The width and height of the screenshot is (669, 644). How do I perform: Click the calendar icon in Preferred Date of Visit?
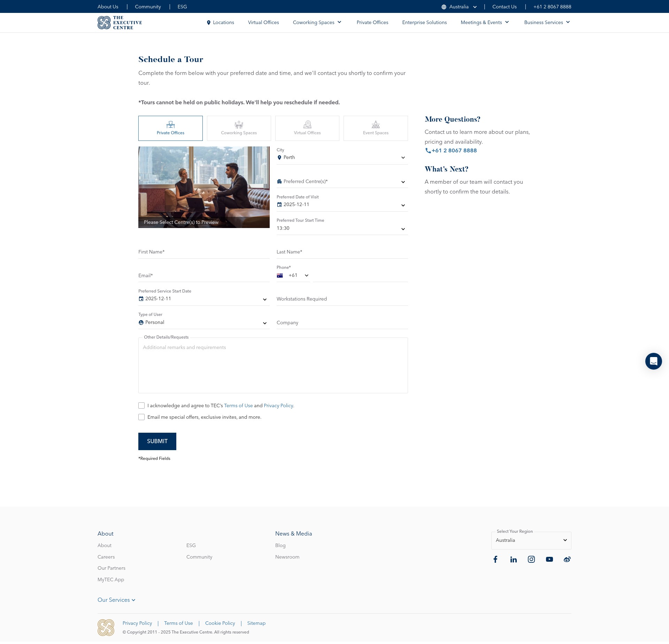[279, 205]
